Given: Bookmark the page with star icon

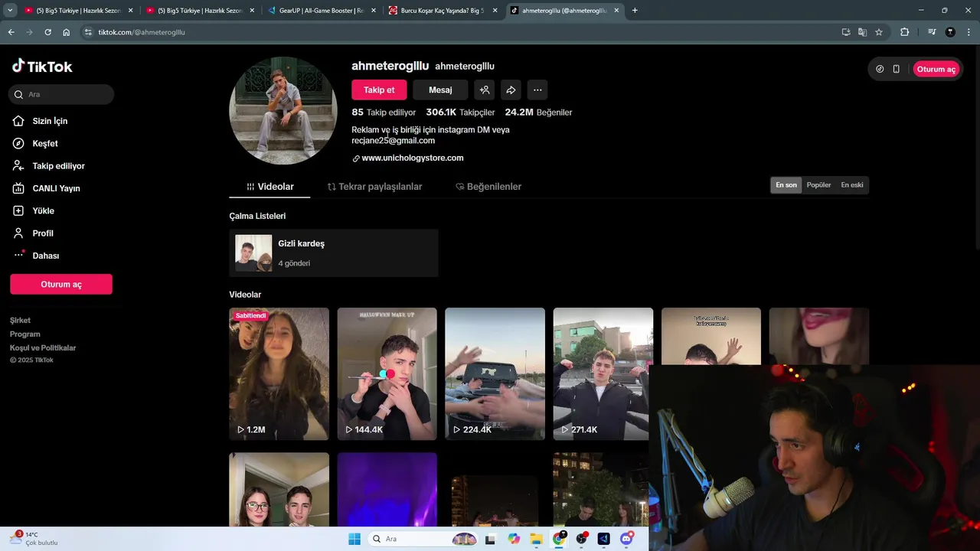Looking at the screenshot, I should [879, 32].
